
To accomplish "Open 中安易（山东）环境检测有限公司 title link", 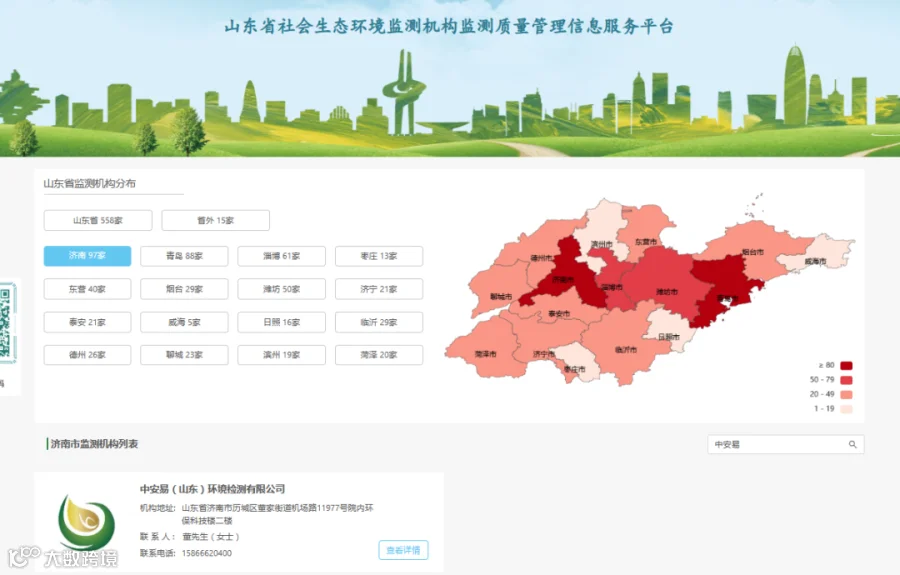I will pyautogui.click(x=212, y=489).
